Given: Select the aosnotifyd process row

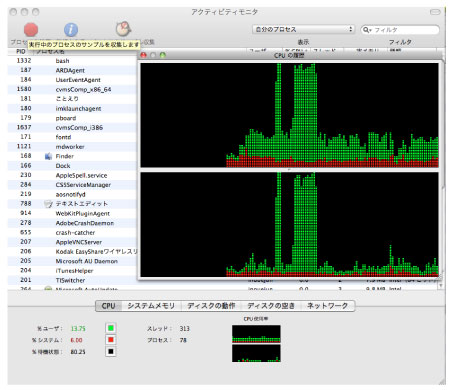Looking at the screenshot, I should click(72, 194).
